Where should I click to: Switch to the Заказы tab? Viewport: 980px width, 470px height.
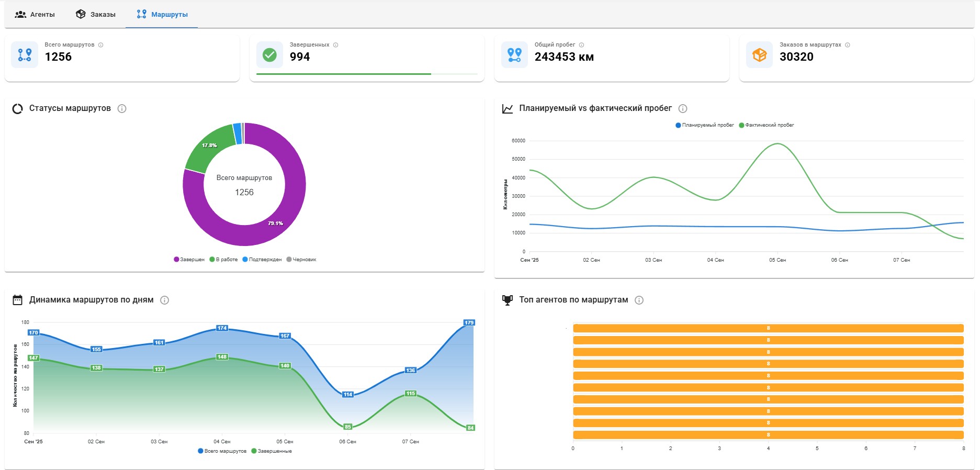[x=96, y=14]
